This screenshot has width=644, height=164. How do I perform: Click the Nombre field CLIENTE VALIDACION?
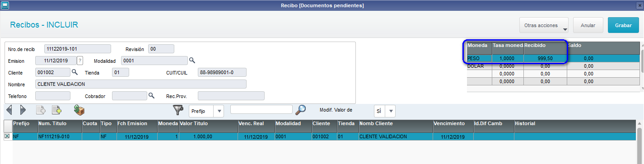141,84
